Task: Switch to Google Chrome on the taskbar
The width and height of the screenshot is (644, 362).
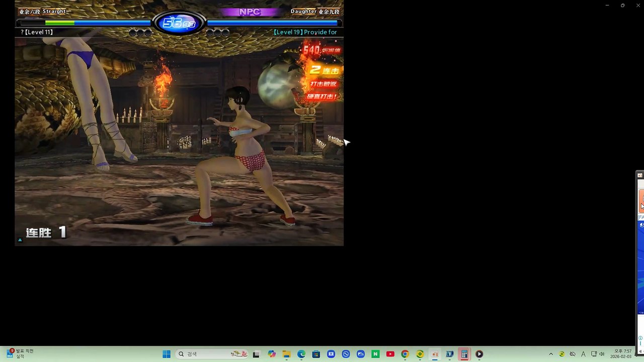Action: pyautogui.click(x=405, y=354)
